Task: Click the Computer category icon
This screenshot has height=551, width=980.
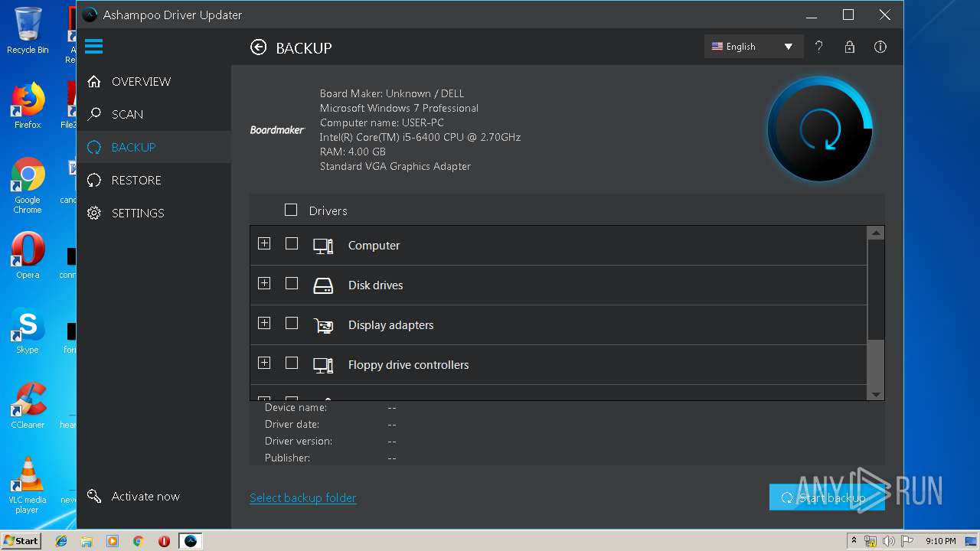Action: click(323, 246)
